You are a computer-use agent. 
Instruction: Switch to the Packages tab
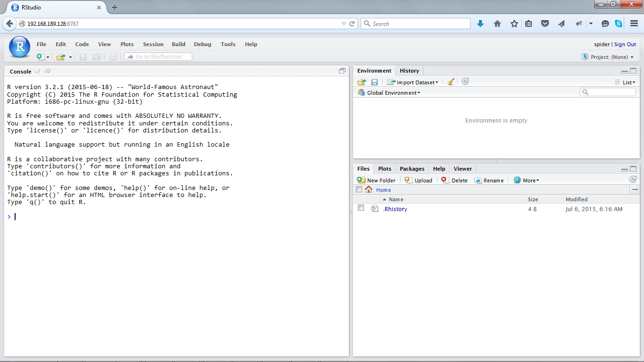click(412, 169)
